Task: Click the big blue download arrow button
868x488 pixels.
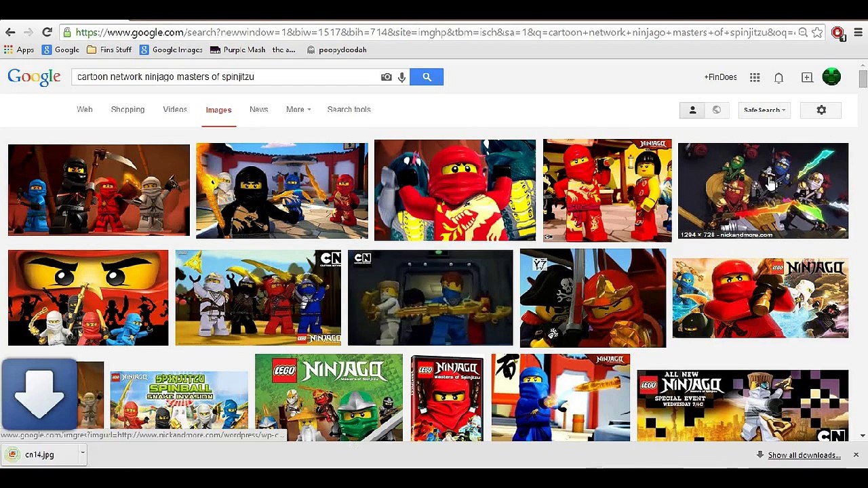Action: pyautogui.click(x=39, y=394)
